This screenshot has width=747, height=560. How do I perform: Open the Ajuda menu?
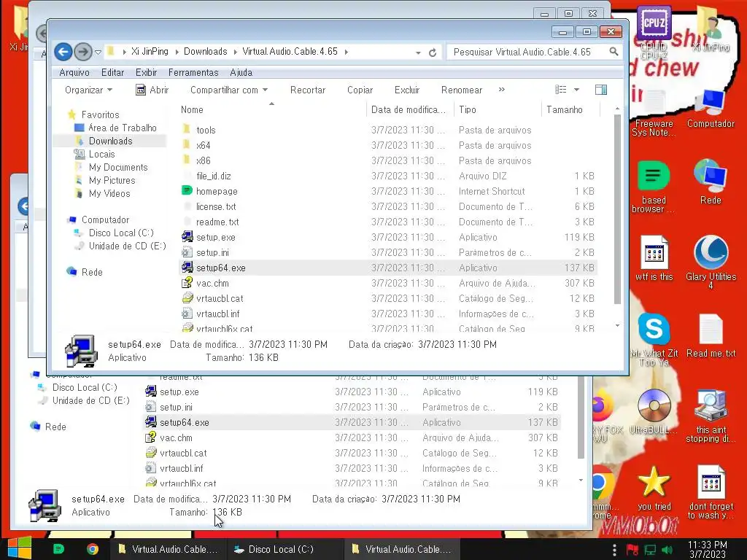coord(241,72)
